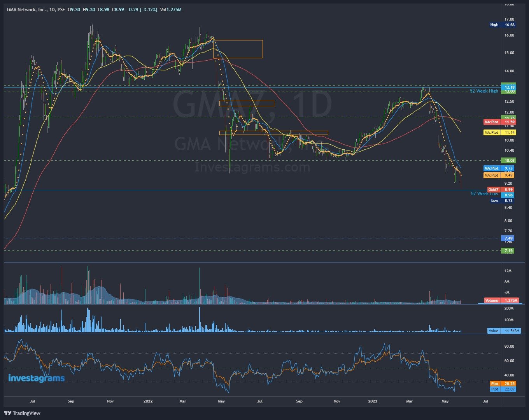The width and height of the screenshot is (529, 420).
Task: Click the close value C8.99
Action: tap(118, 9)
